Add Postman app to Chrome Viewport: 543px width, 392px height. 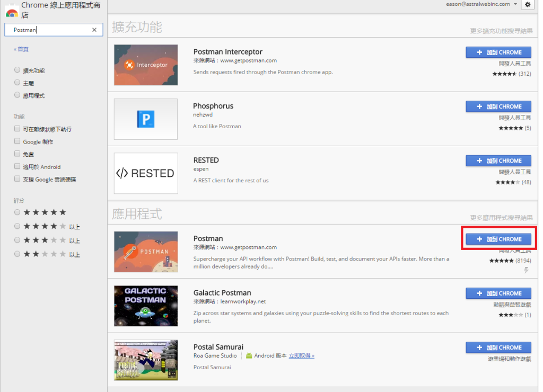pyautogui.click(x=498, y=239)
